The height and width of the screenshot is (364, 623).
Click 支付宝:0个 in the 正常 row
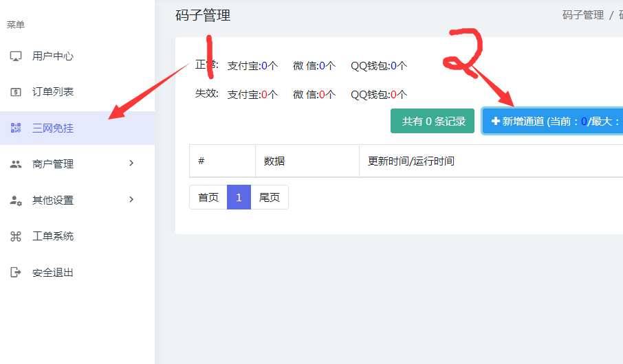[x=252, y=66]
